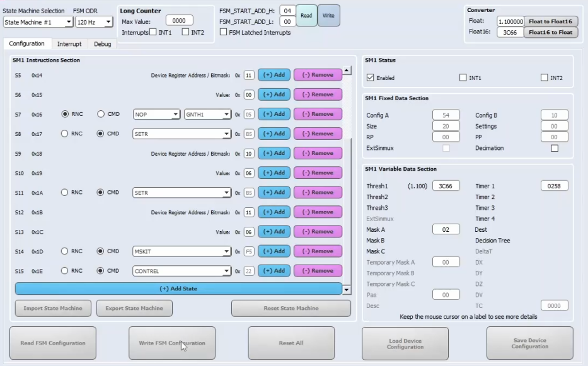Click Add button in the S6 row
Viewport: 588px width, 366px height.
click(x=274, y=94)
